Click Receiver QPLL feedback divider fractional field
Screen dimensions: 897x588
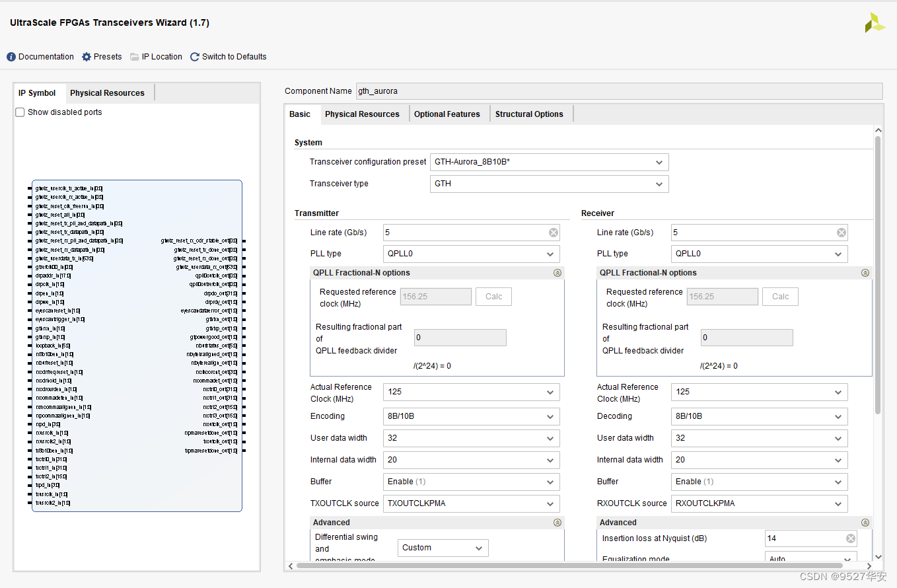tap(747, 338)
